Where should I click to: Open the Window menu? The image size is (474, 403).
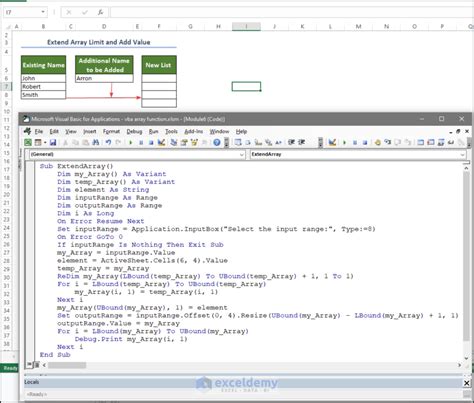pyautogui.click(x=219, y=131)
